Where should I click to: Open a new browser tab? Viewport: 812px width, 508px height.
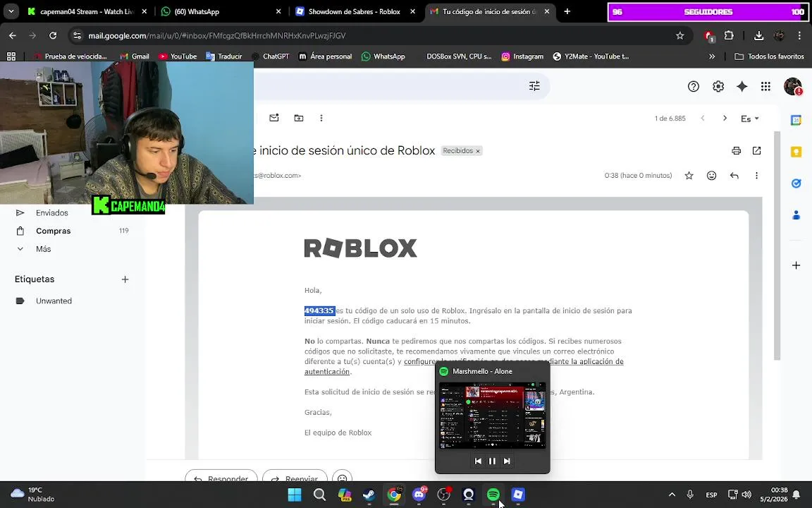[567, 11]
